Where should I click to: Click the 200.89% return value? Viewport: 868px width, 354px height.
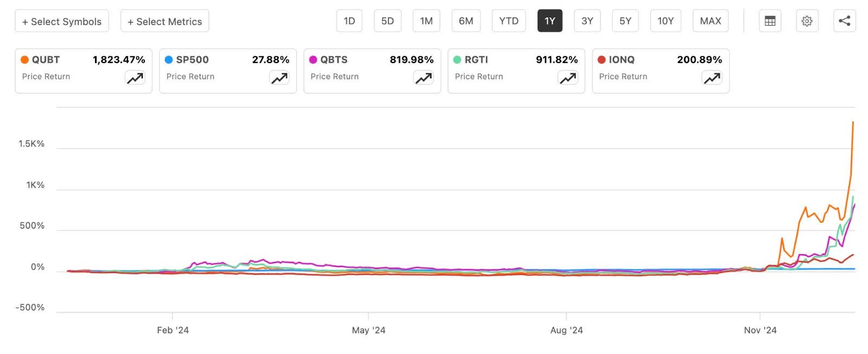click(x=699, y=60)
